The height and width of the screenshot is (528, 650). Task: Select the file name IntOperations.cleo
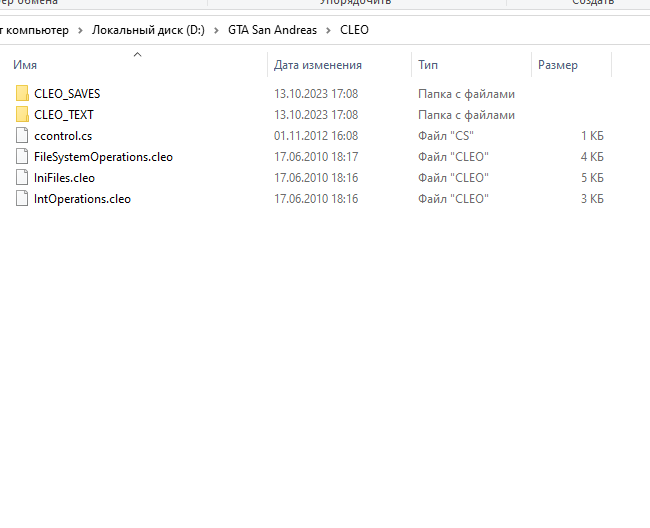tap(82, 199)
